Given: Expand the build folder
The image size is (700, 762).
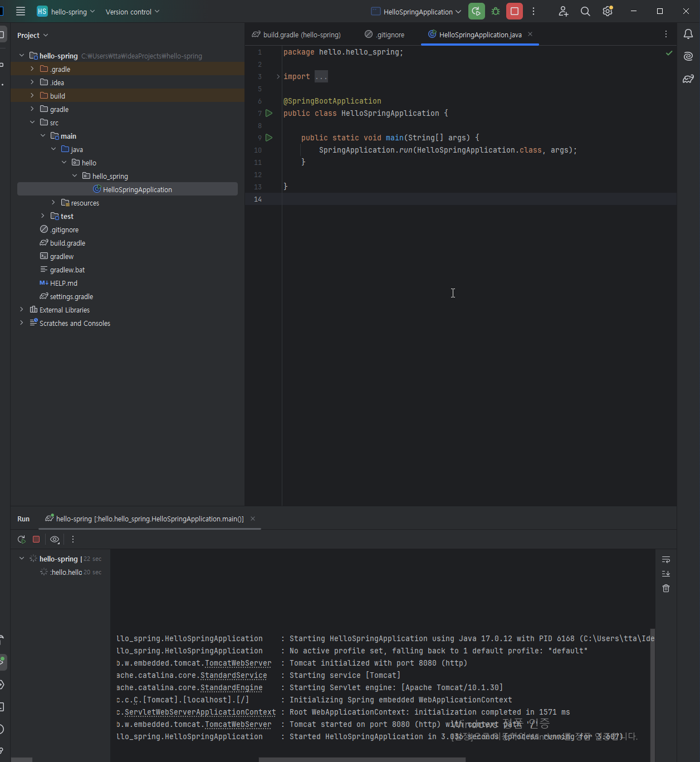Looking at the screenshot, I should (x=32, y=96).
